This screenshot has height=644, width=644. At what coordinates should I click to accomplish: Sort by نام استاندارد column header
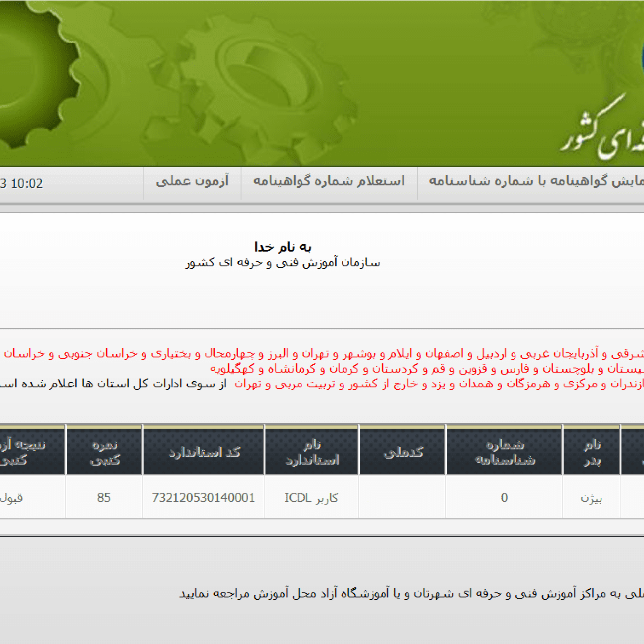(312, 452)
